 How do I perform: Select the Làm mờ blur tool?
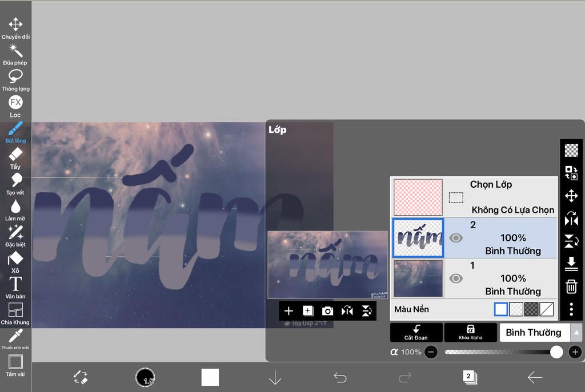(x=15, y=210)
